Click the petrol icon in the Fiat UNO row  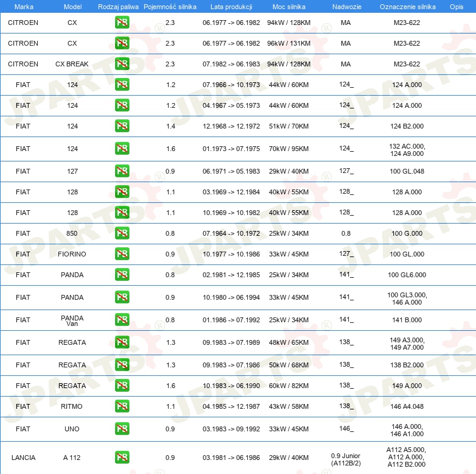coord(122,429)
